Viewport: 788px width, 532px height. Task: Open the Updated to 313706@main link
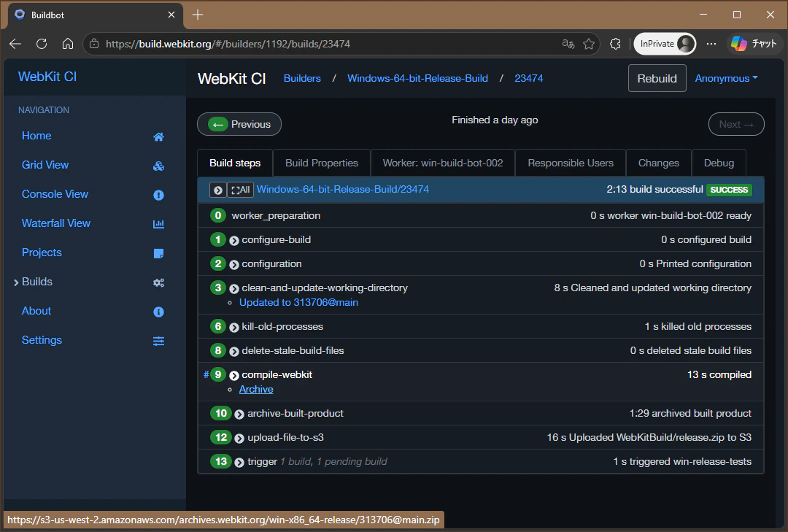298,302
